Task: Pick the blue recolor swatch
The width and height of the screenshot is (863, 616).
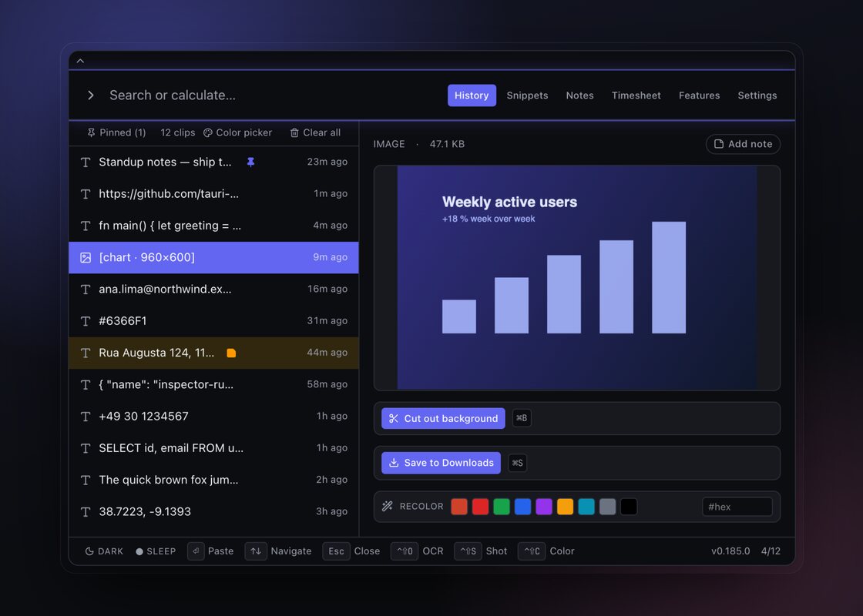Action: [523, 507]
